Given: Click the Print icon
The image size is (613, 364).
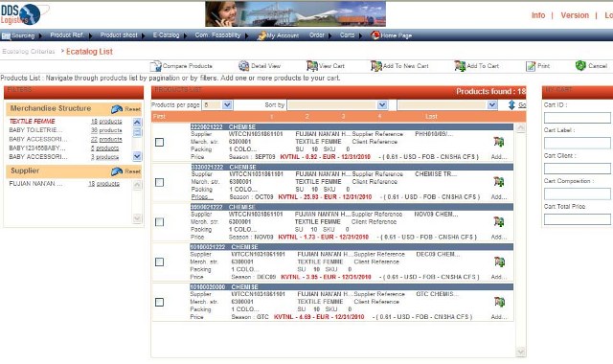Looking at the screenshot, I should (x=531, y=66).
